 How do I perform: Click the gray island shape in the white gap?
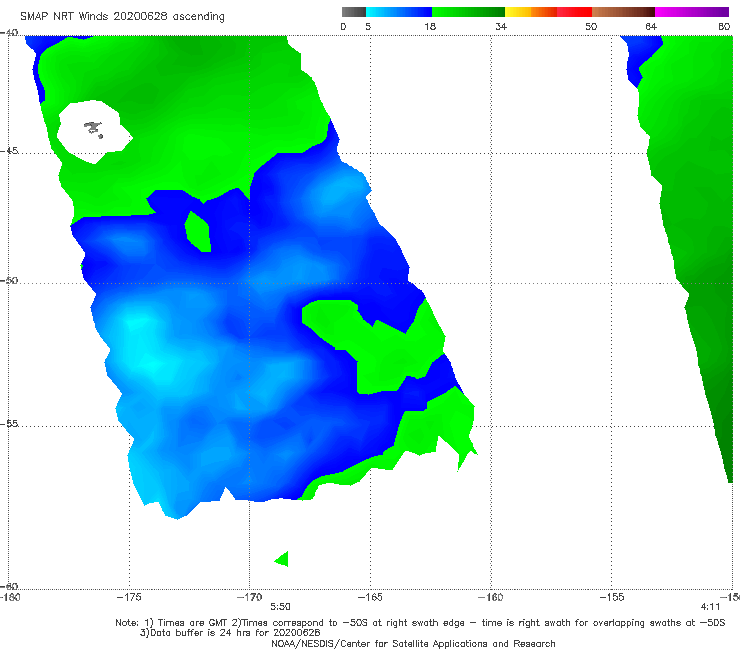coord(93,129)
